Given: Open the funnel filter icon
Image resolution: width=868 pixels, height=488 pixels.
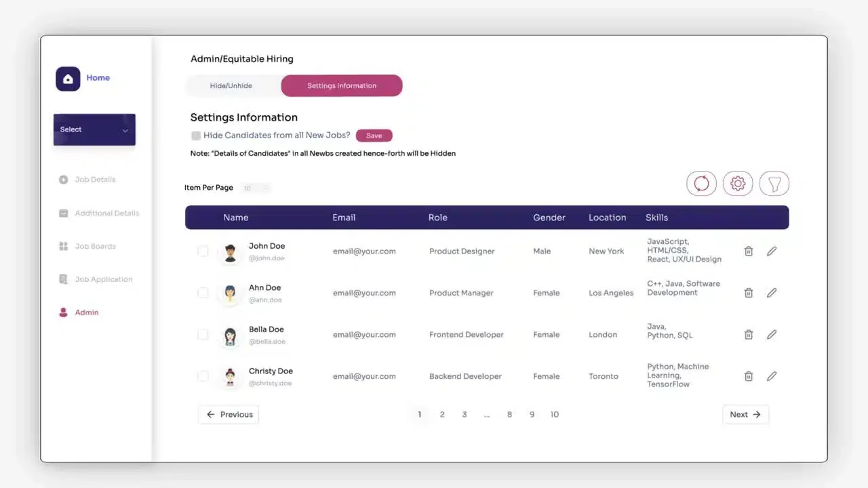Looking at the screenshot, I should 774,183.
